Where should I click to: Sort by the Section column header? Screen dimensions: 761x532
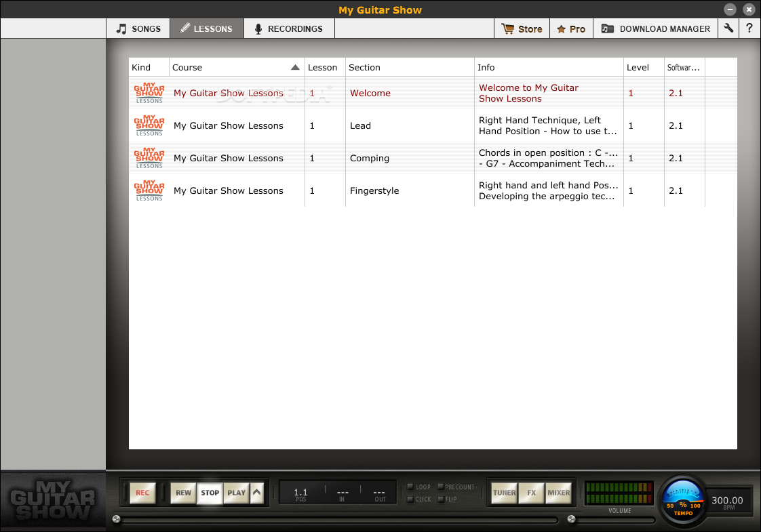pyautogui.click(x=410, y=67)
